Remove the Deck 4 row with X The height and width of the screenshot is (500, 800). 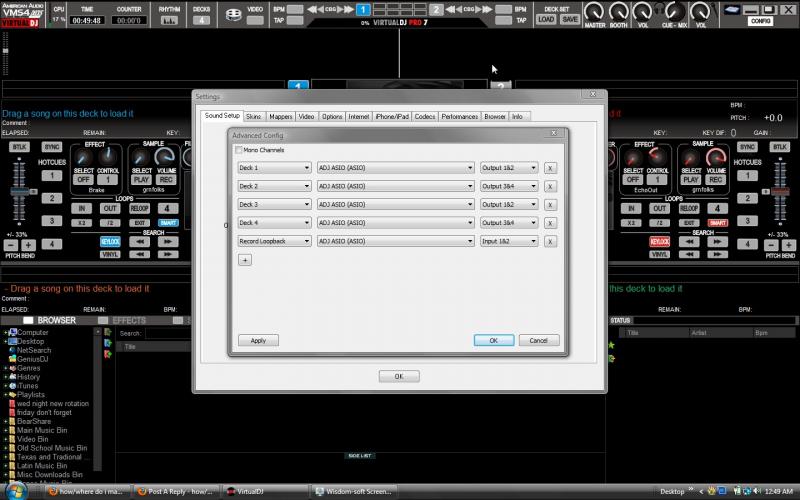coord(550,223)
